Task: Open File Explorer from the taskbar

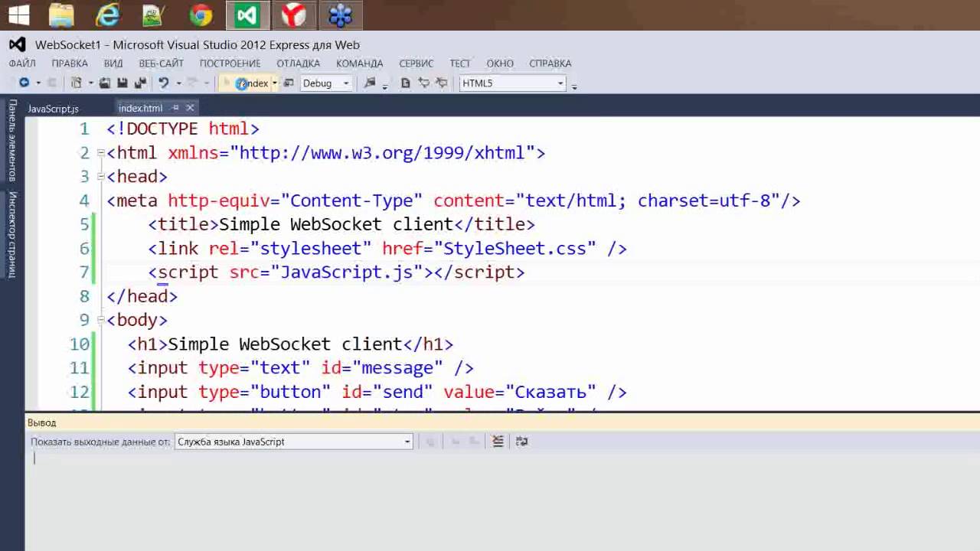Action: point(62,15)
